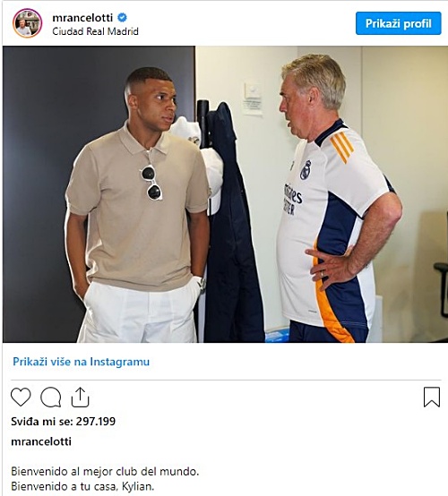Share the post using the share icon
This screenshot has height=496, width=448.
(80, 397)
